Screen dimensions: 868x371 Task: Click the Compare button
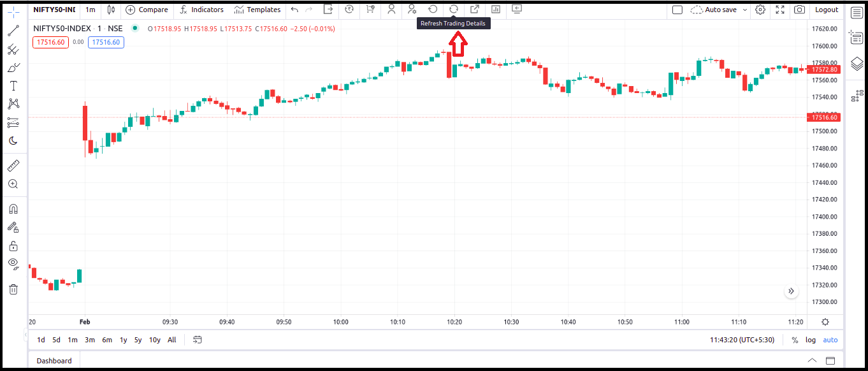147,10
